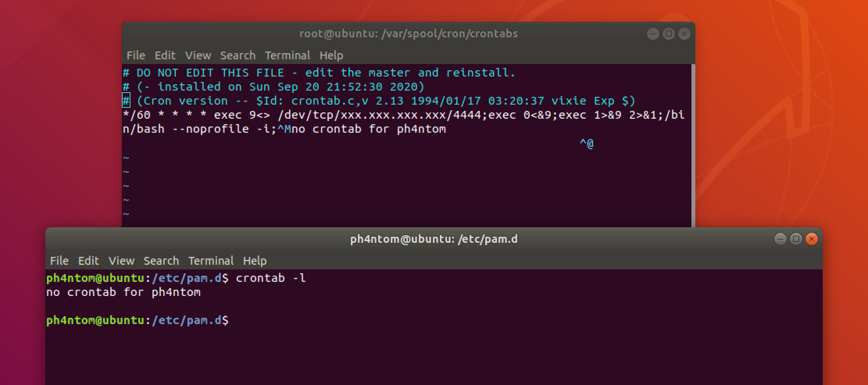Screen dimensions: 868x385
Task: Open Help menu in root terminal
Action: click(331, 55)
